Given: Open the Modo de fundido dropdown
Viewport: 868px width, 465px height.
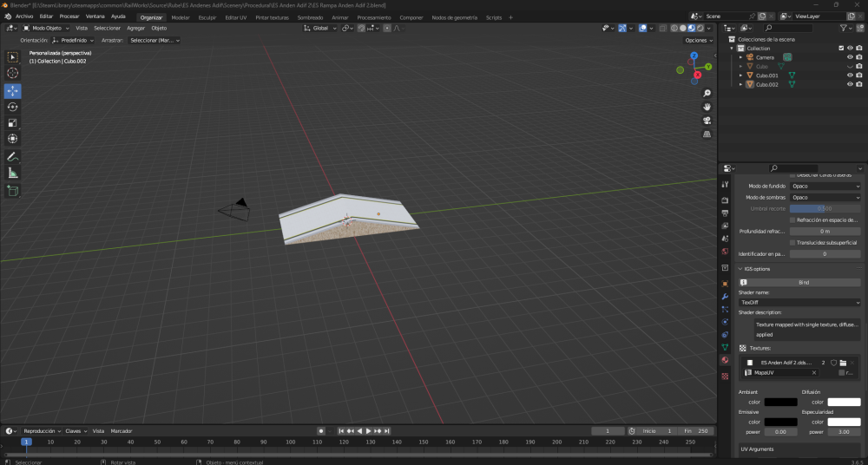Looking at the screenshot, I should pos(825,187).
